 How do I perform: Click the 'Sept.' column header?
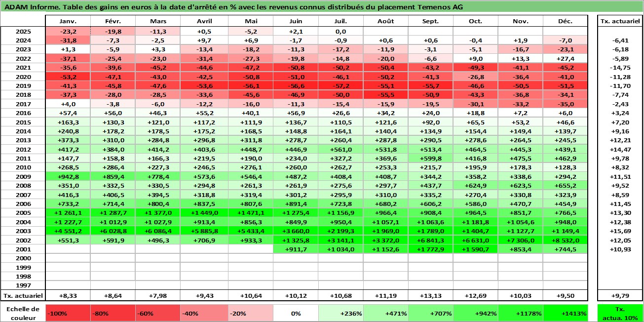click(x=430, y=21)
